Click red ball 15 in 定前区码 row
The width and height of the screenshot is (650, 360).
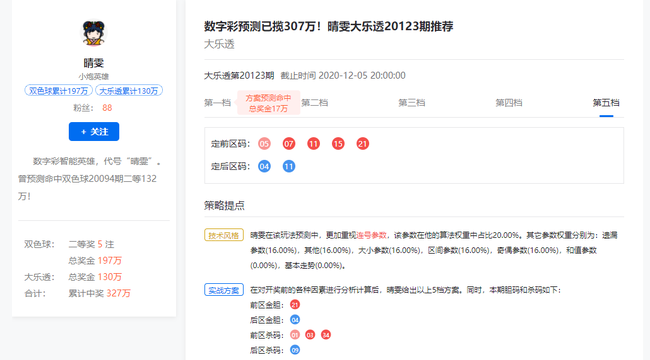pos(338,144)
